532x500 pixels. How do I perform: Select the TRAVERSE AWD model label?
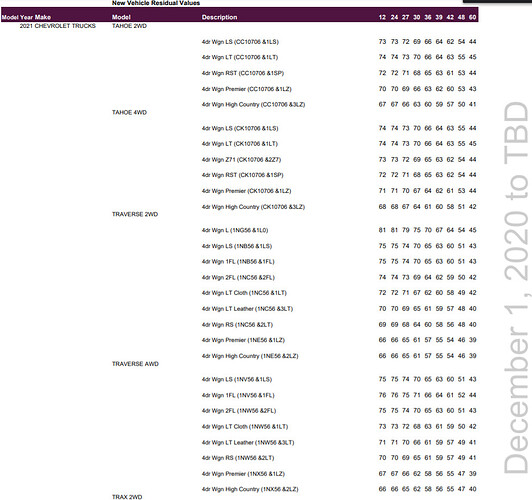[135, 364]
